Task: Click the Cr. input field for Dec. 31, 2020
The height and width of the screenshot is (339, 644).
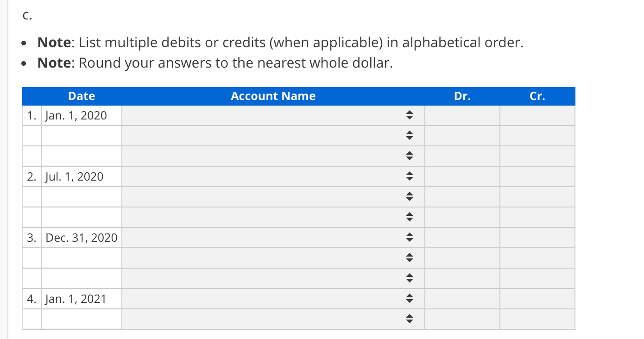Action: click(x=537, y=237)
